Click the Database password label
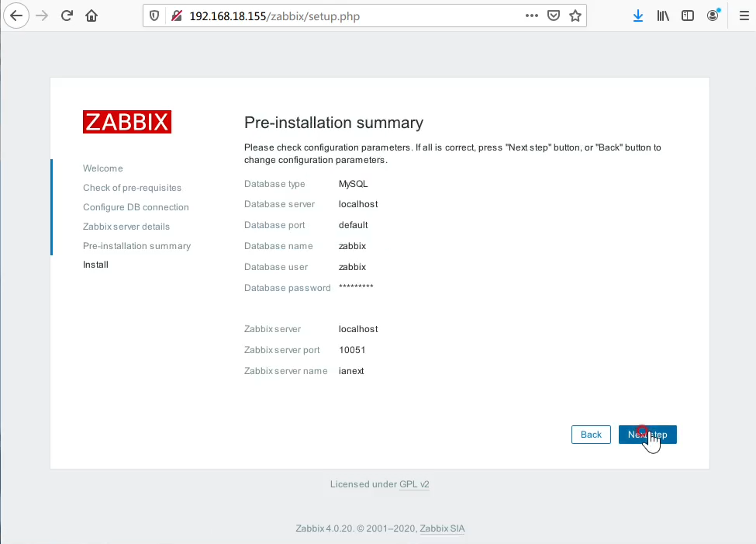 pos(288,288)
